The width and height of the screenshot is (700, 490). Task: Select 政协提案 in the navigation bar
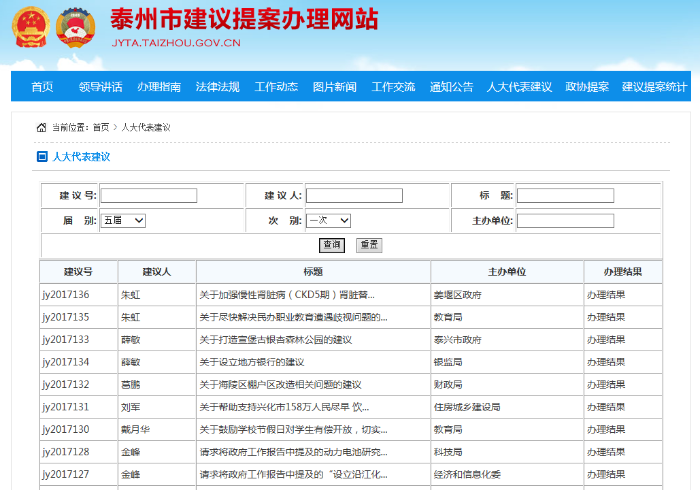tap(587, 87)
